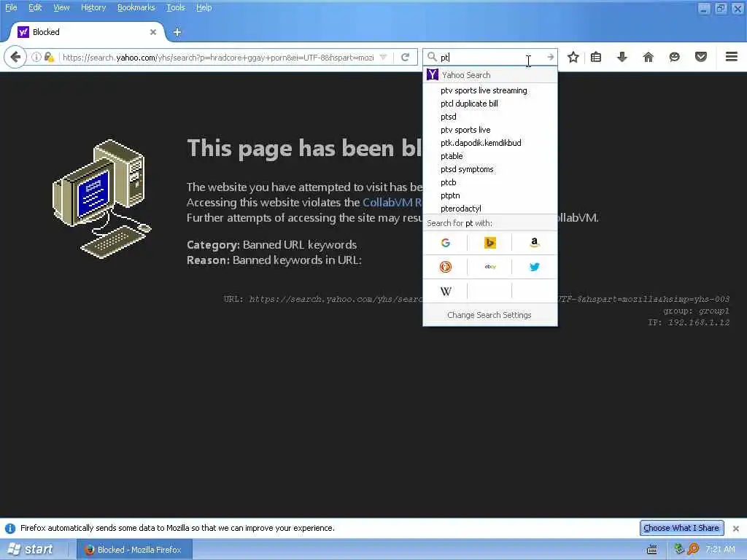Select suggestion pterodactyl
The image size is (747, 560).
[489, 209]
